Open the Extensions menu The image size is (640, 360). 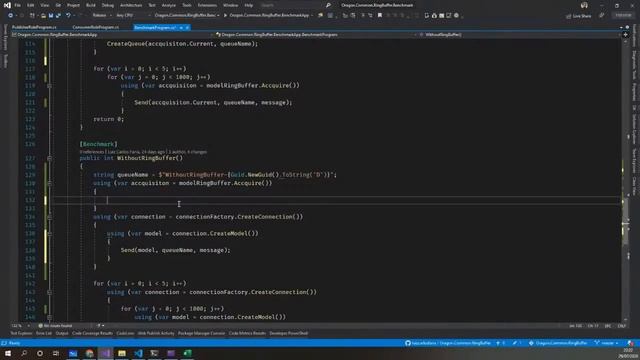pyautogui.click(x=207, y=5)
